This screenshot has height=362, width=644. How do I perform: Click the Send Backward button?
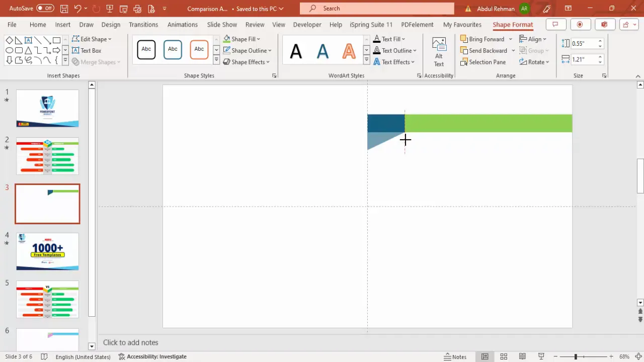tap(483, 50)
